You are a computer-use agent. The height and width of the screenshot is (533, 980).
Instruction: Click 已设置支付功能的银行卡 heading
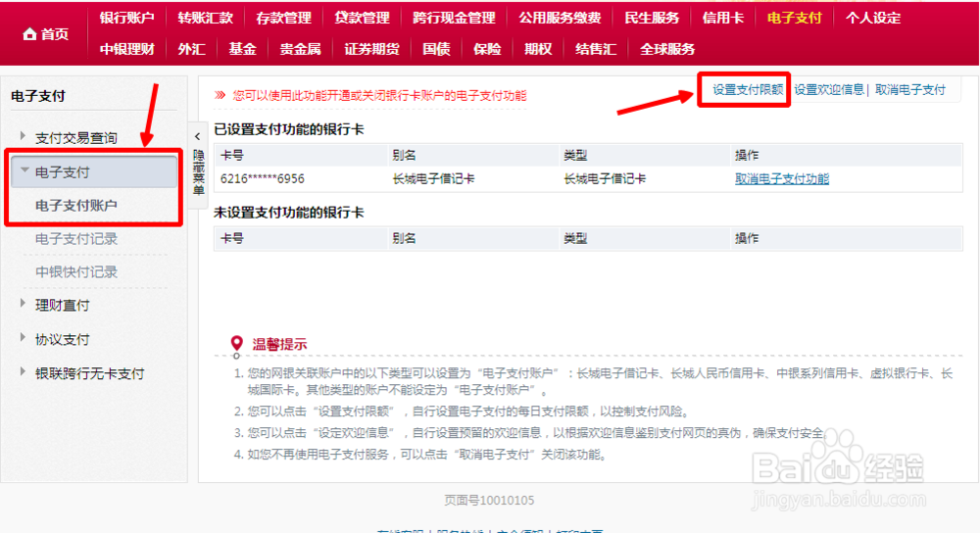coord(289,129)
